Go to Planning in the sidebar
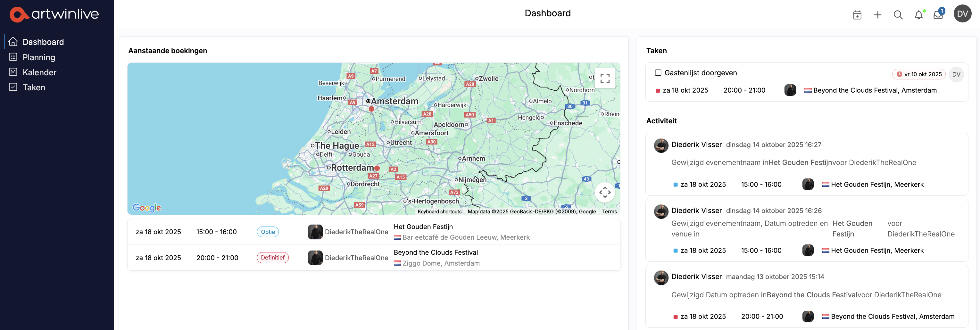This screenshot has height=330, width=980. (x=38, y=57)
